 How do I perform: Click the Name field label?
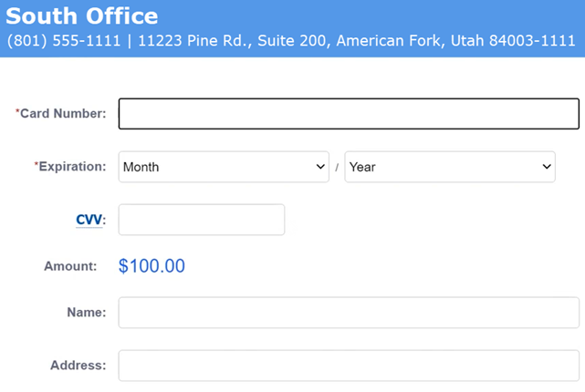coord(86,313)
